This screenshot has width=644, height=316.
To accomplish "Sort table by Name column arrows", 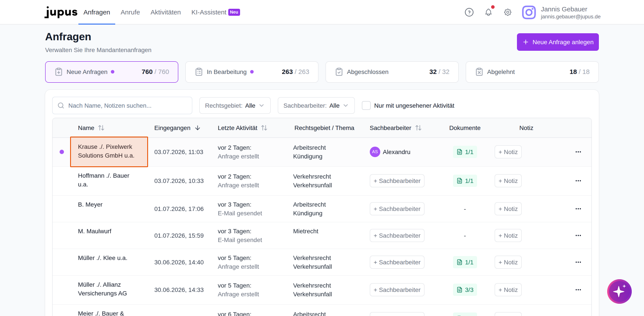I will pos(101,128).
